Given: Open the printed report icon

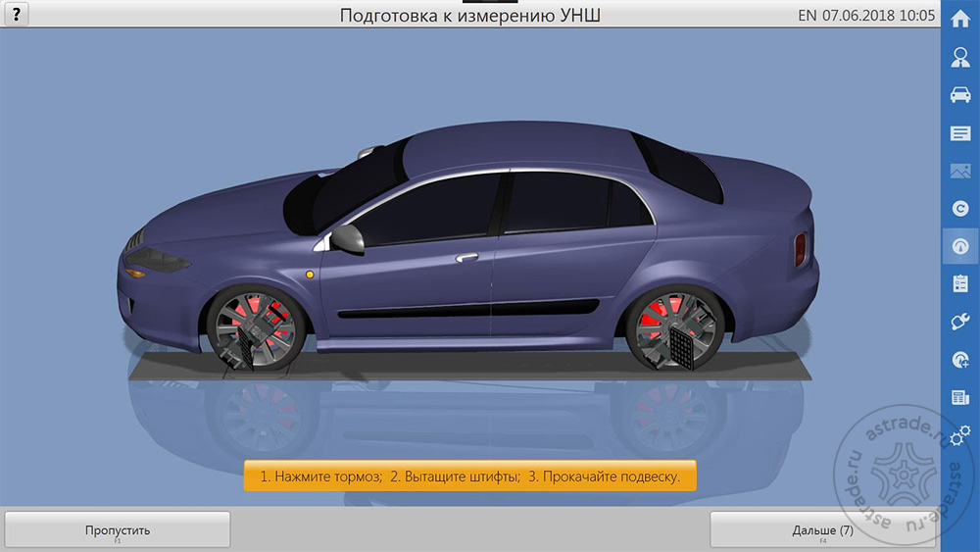Looking at the screenshot, I should [960, 397].
